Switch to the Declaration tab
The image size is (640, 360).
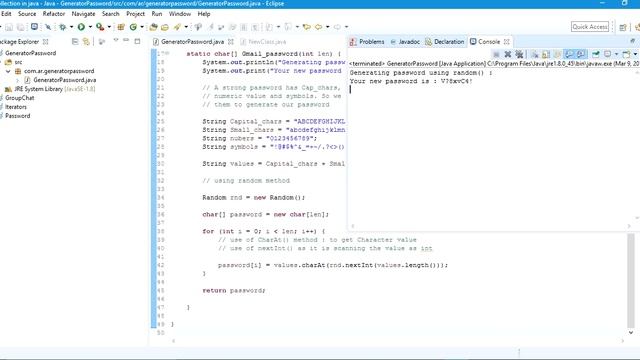coord(444,42)
